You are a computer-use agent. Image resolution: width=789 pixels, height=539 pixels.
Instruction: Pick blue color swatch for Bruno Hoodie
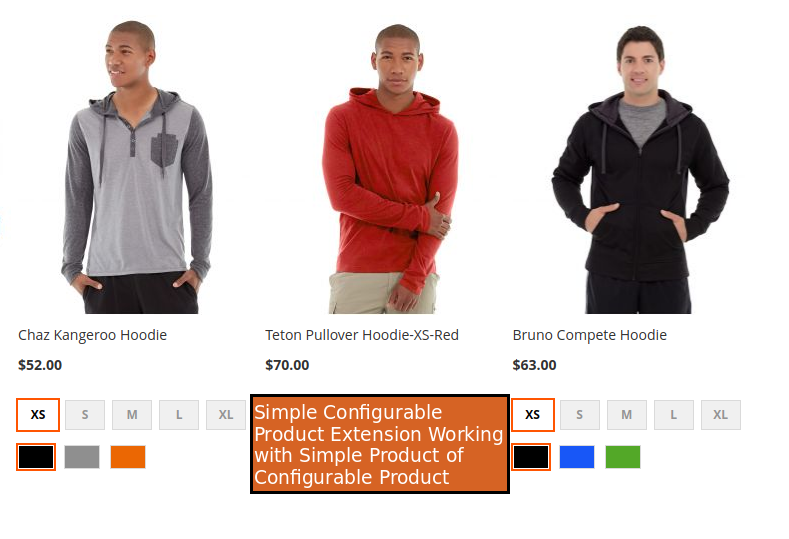coord(577,457)
